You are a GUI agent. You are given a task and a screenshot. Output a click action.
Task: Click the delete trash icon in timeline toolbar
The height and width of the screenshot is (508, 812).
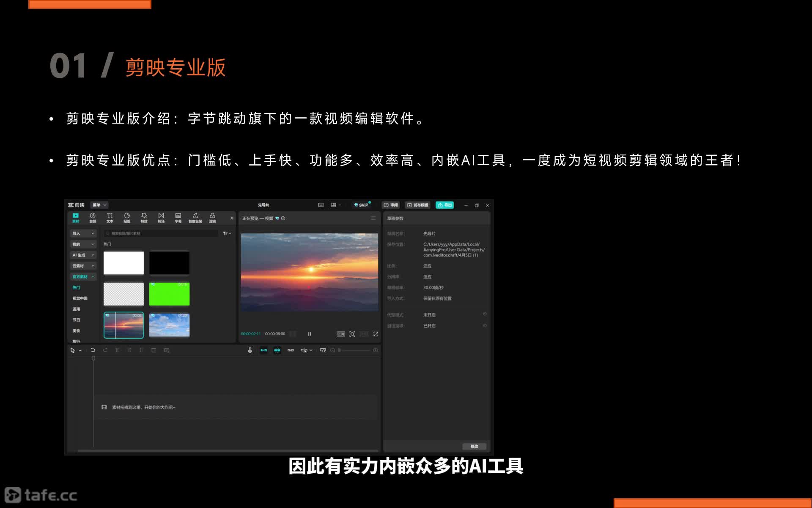click(x=154, y=350)
